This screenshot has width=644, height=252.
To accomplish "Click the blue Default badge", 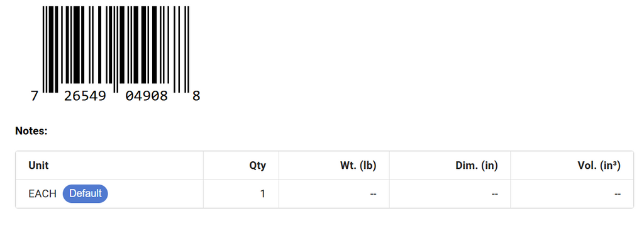I will (85, 193).
